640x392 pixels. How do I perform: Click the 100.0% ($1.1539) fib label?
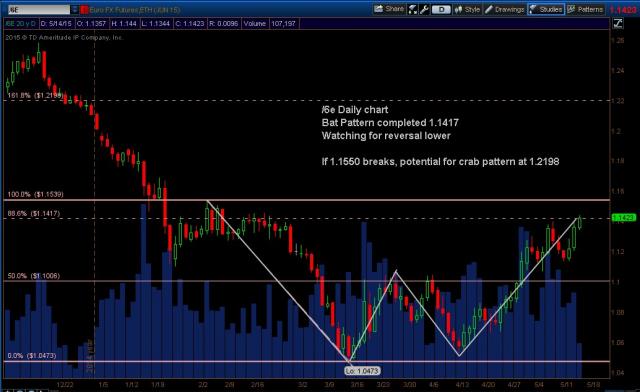tap(36, 194)
